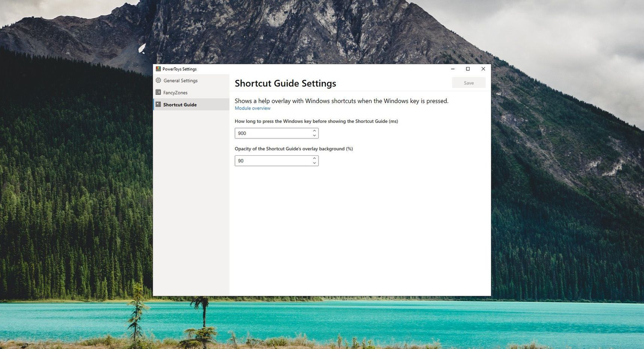Click the FancyZones sidebar icon
Screen dimensions: 644x349
point(158,92)
